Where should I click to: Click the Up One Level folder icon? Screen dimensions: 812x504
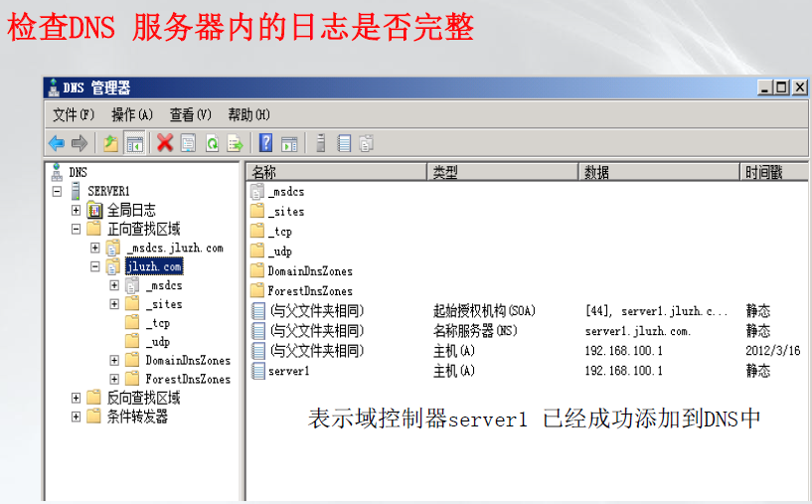coord(110,143)
